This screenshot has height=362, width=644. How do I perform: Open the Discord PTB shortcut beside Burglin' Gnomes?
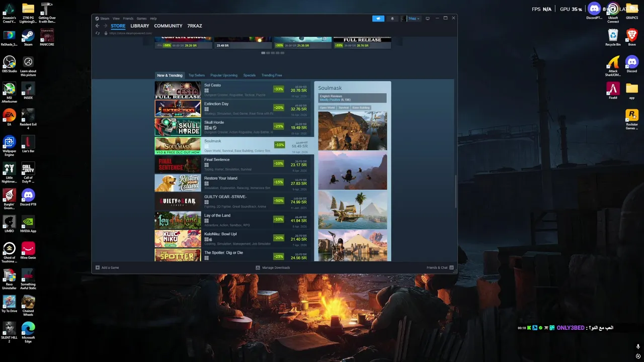point(28,198)
